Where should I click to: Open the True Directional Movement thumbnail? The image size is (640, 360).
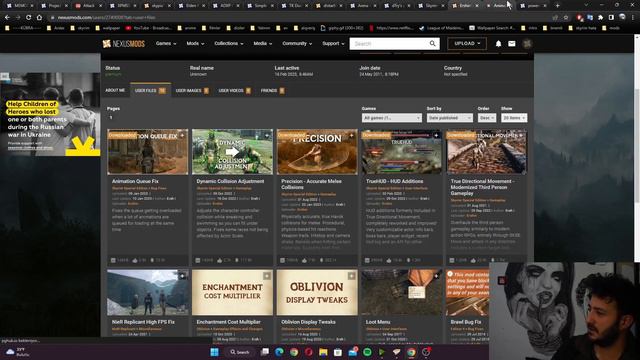487,152
